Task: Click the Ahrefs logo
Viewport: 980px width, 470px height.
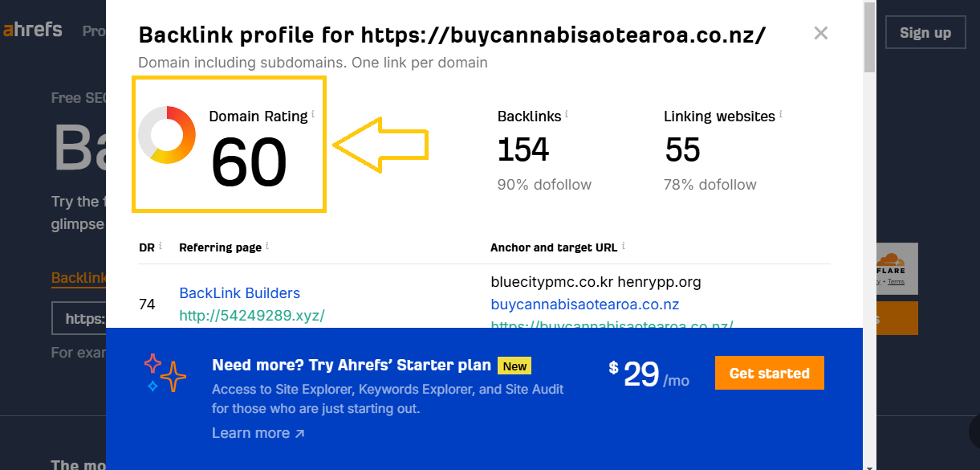Action: [33, 31]
